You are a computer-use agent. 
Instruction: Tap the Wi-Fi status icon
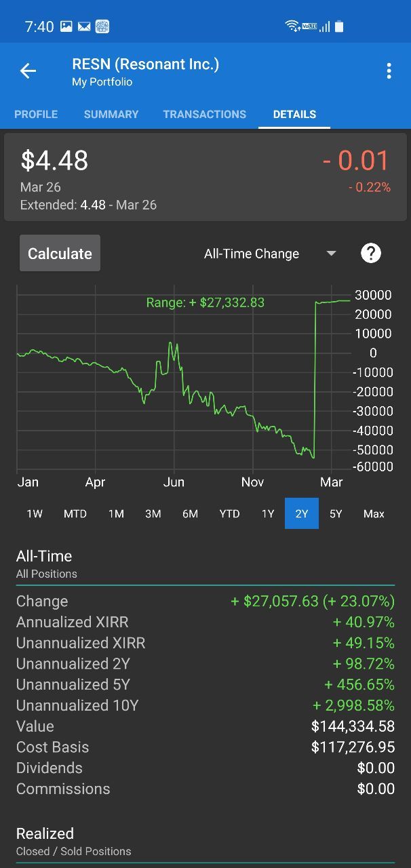coord(292,26)
